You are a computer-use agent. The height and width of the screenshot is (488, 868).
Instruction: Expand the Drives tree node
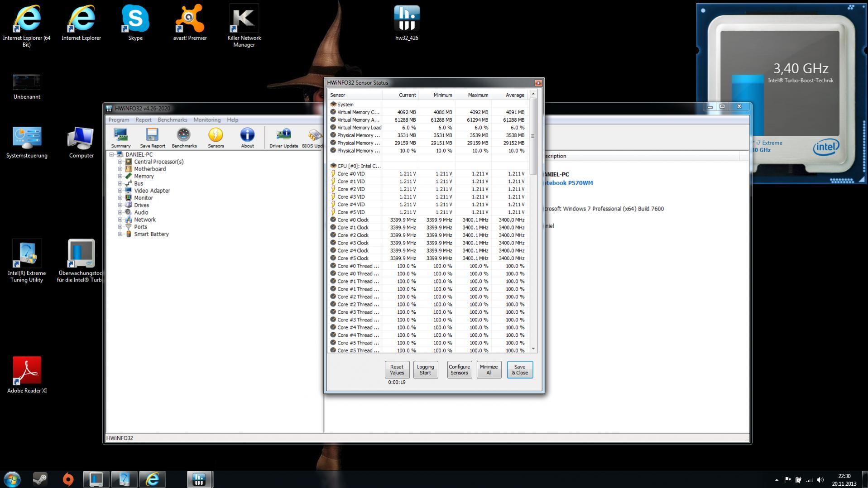click(x=120, y=205)
